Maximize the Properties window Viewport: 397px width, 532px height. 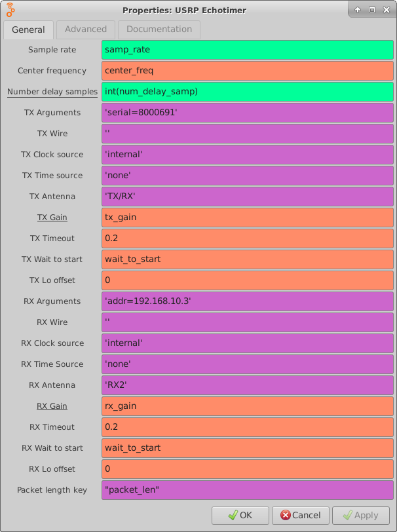[x=371, y=10]
